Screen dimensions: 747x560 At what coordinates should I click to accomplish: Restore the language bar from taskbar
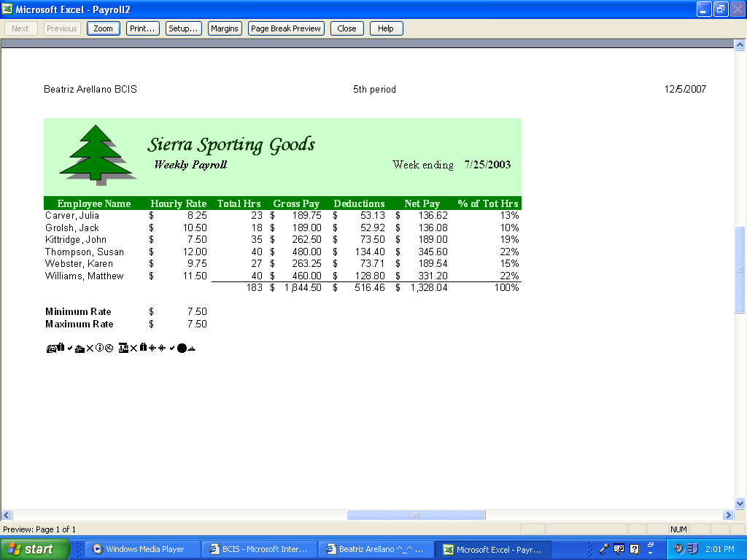pos(651,545)
